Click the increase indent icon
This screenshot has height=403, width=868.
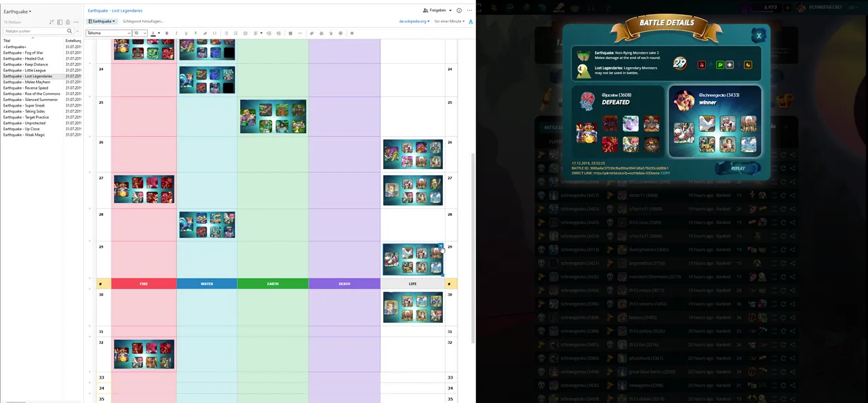269,33
